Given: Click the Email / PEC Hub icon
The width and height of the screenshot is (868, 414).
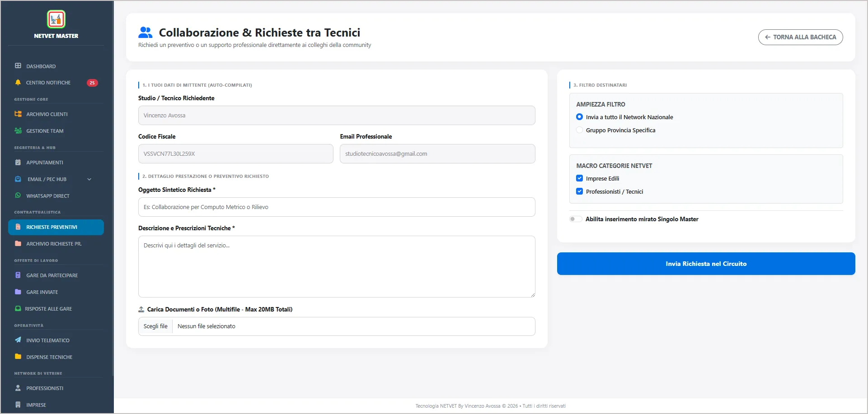Looking at the screenshot, I should (18, 179).
